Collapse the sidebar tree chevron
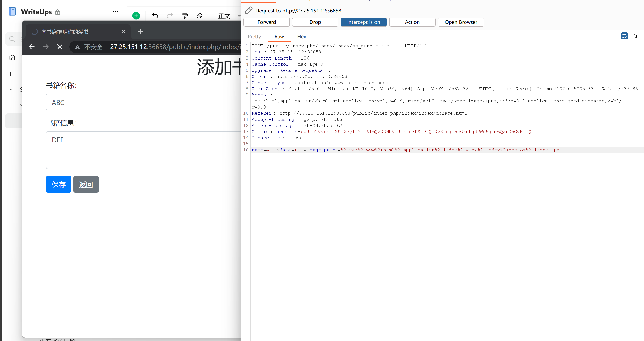Image resolution: width=644 pixels, height=341 pixels. coord(11,89)
